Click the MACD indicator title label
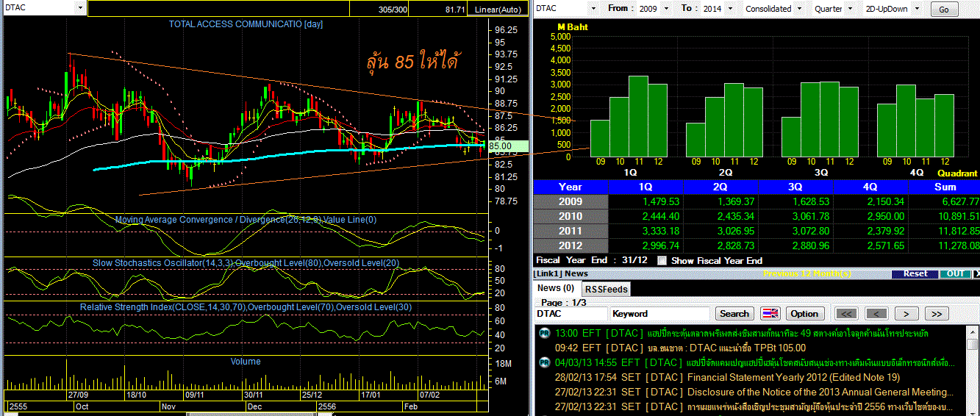 click(x=246, y=219)
